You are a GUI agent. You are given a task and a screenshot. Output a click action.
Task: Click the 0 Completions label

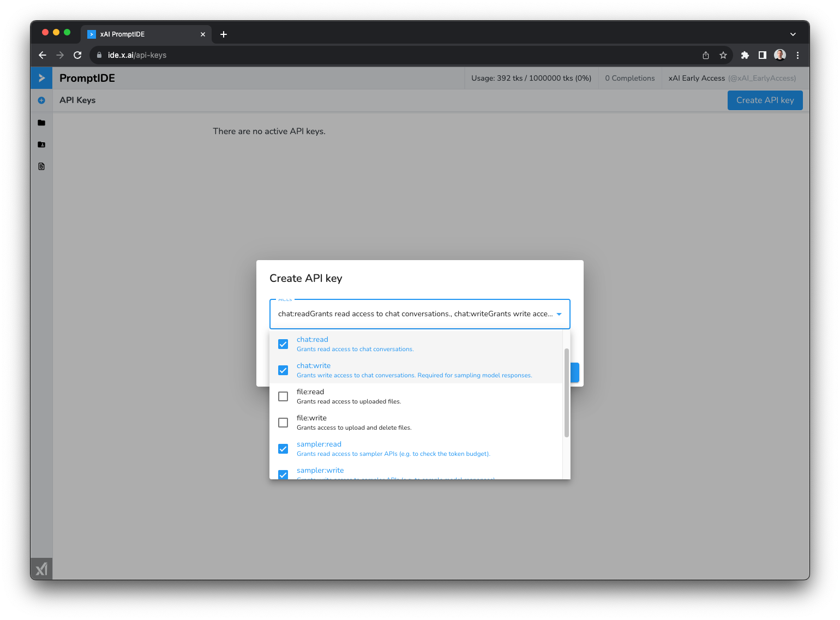tap(630, 78)
